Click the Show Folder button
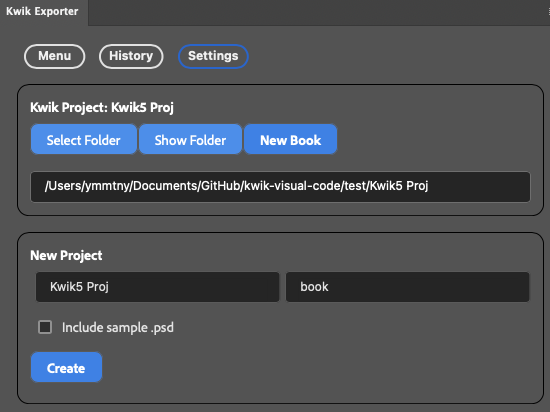Image resolution: width=550 pixels, height=412 pixels. 190,139
